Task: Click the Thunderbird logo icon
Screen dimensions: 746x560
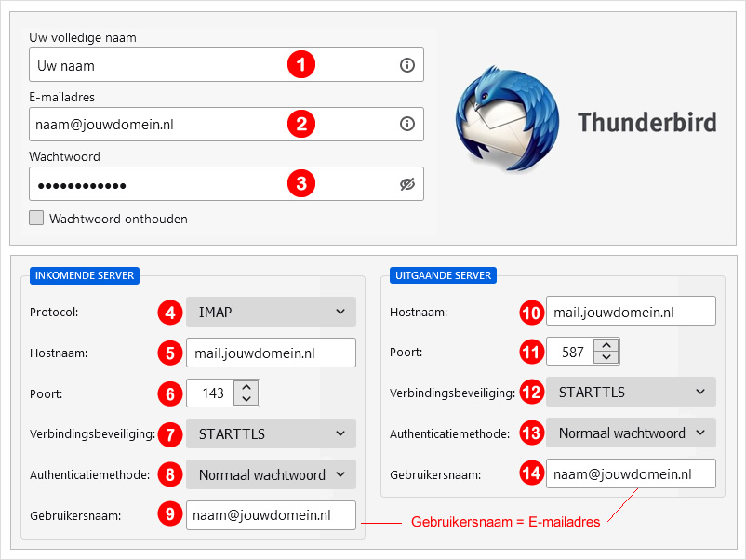Action: point(507,119)
